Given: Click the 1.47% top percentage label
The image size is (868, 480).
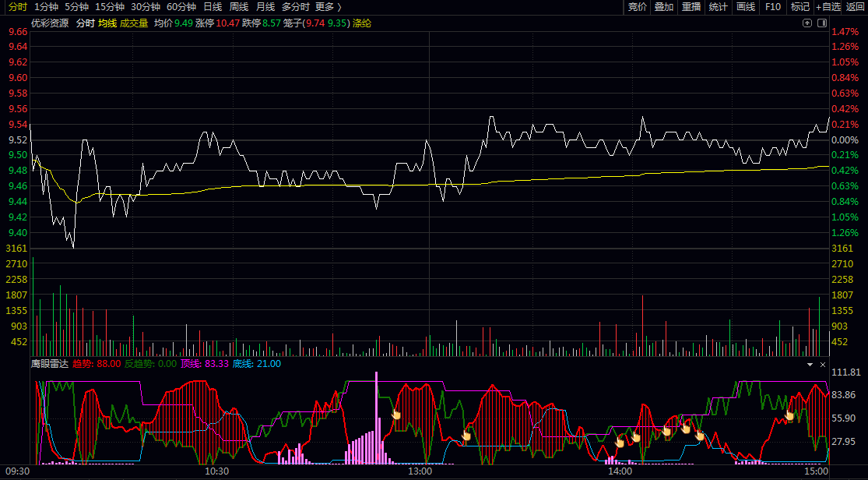Looking at the screenshot, I should coord(845,32).
